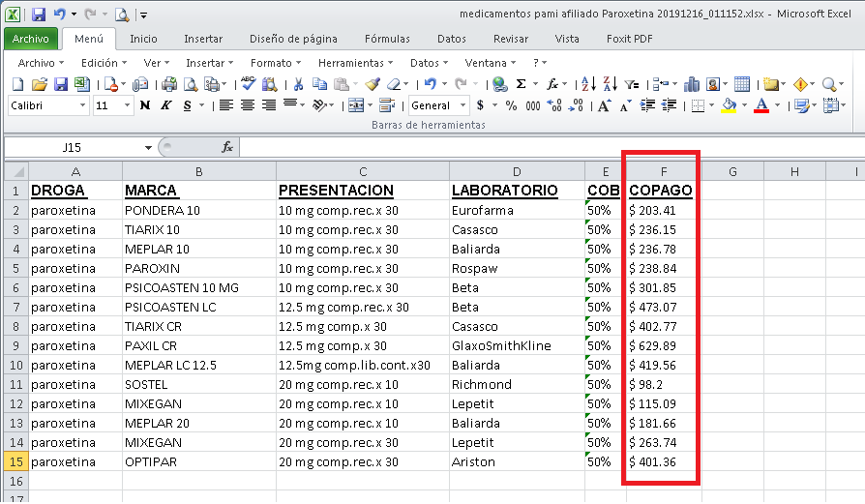Select copago cell $ 629.89
865x504 pixels.
(664, 346)
